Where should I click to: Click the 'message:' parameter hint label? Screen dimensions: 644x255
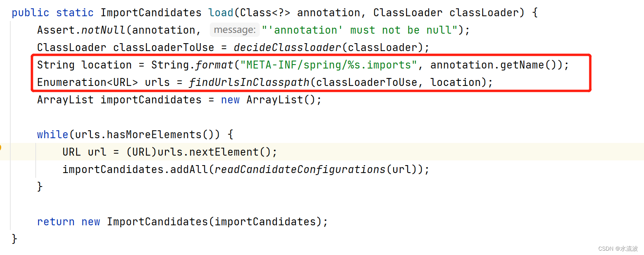[x=235, y=30]
